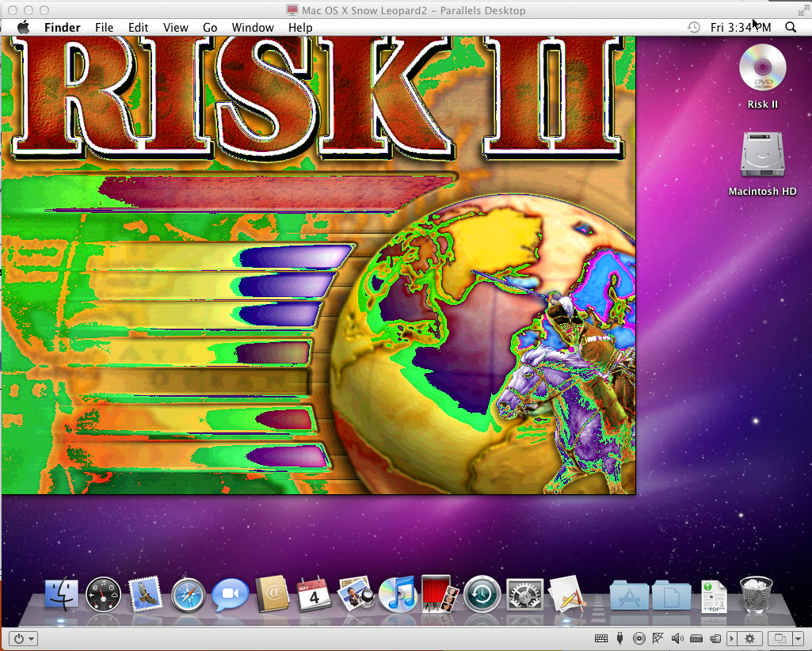Click the running generic app icon in Dock
812x651 pixels.
566,594
